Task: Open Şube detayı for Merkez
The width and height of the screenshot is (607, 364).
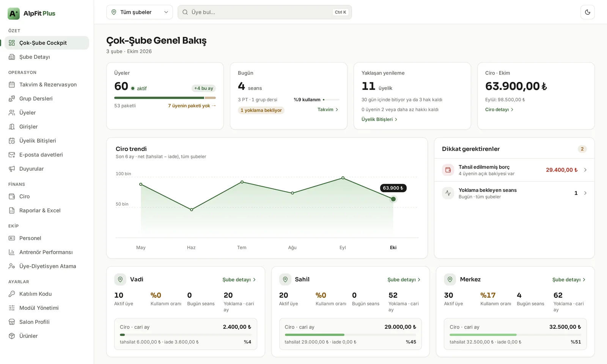Action: coord(569,280)
